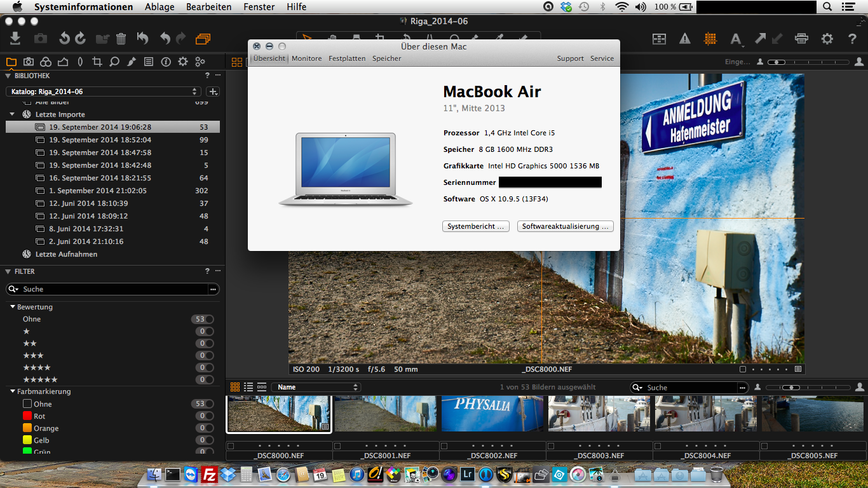Open the Filter search options ellipsis

click(213, 289)
